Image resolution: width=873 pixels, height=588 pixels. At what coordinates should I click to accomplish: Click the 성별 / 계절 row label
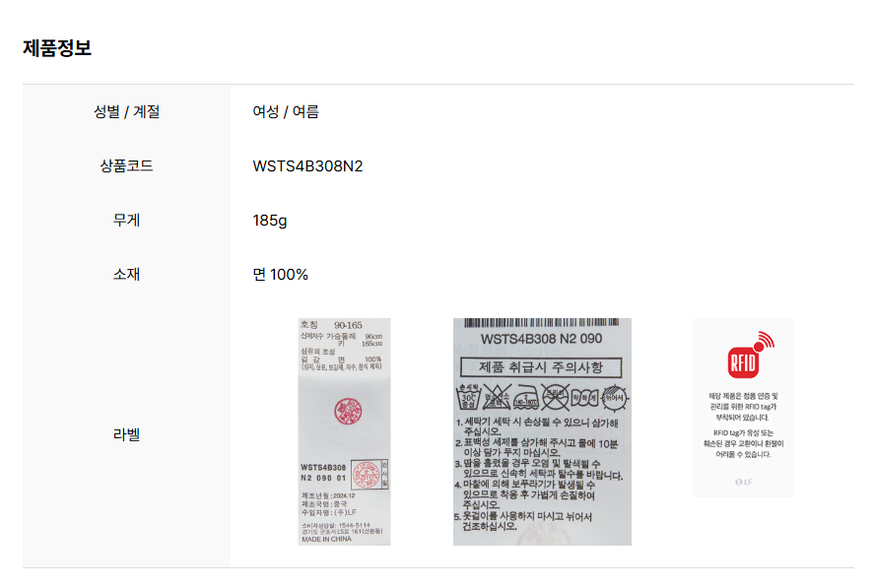(126, 112)
